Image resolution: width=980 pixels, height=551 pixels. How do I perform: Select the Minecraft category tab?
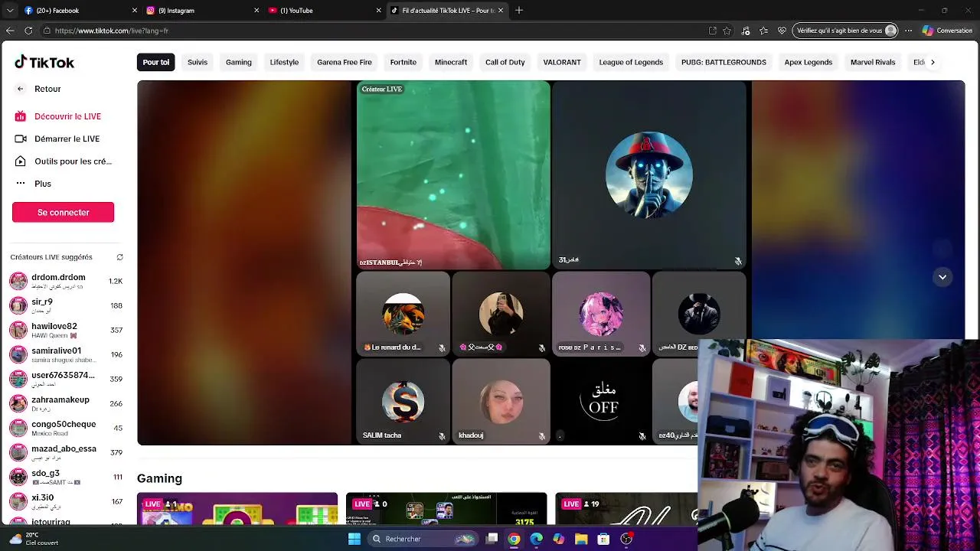(x=451, y=62)
